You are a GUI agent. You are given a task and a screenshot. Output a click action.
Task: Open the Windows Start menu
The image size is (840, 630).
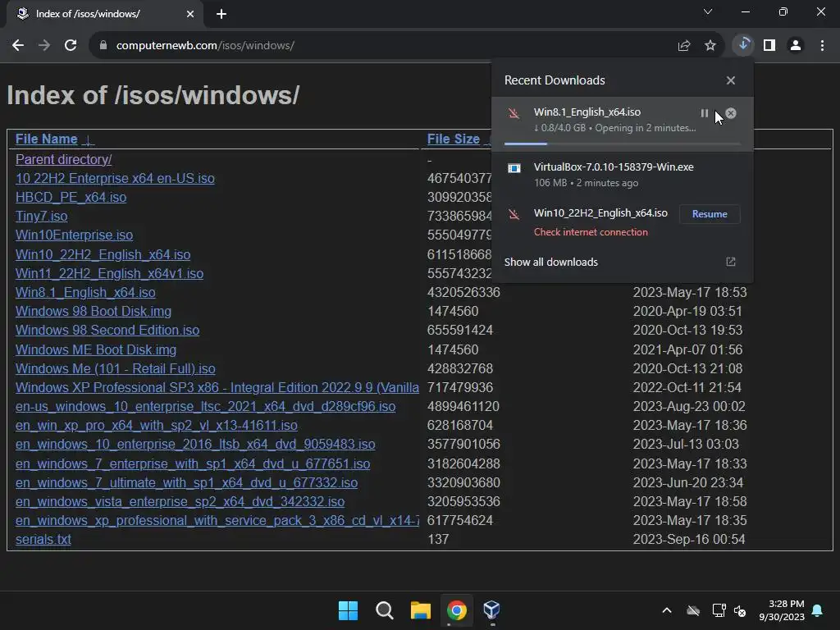(x=348, y=610)
